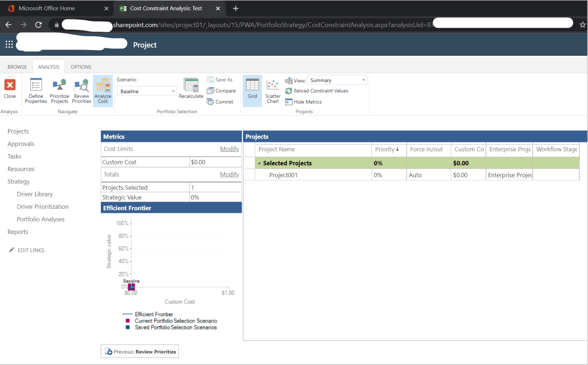
Task: Open Driver Library in the sidebar
Action: click(35, 194)
